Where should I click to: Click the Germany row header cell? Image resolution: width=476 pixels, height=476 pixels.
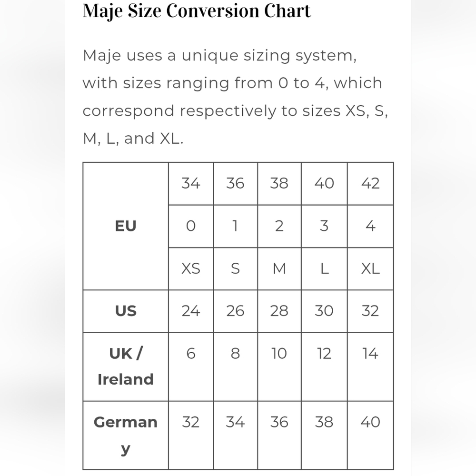pos(126,435)
